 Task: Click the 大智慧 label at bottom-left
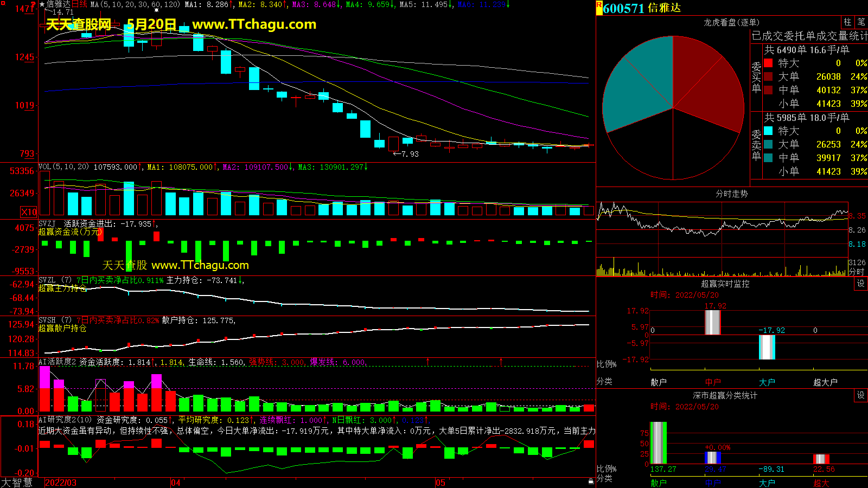[17, 483]
